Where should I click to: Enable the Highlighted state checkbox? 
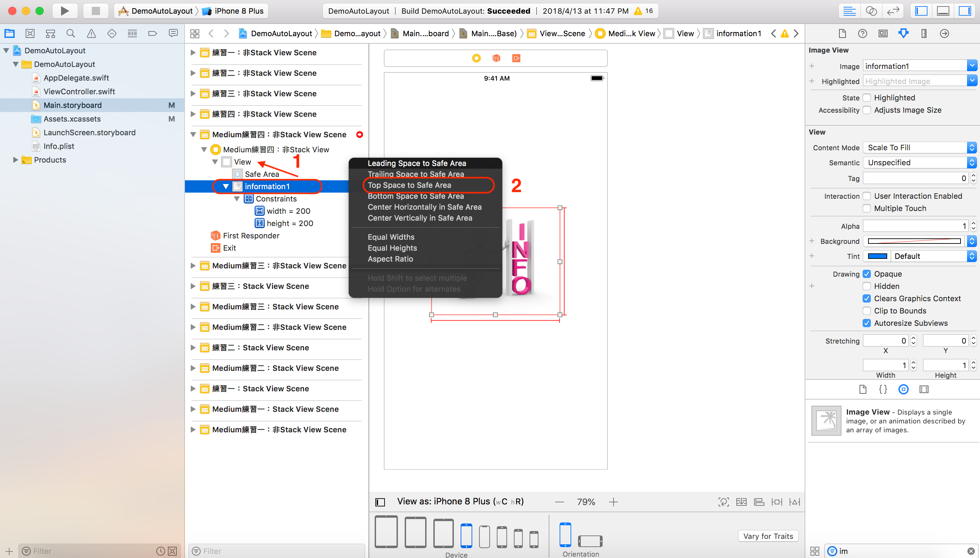[x=867, y=98]
